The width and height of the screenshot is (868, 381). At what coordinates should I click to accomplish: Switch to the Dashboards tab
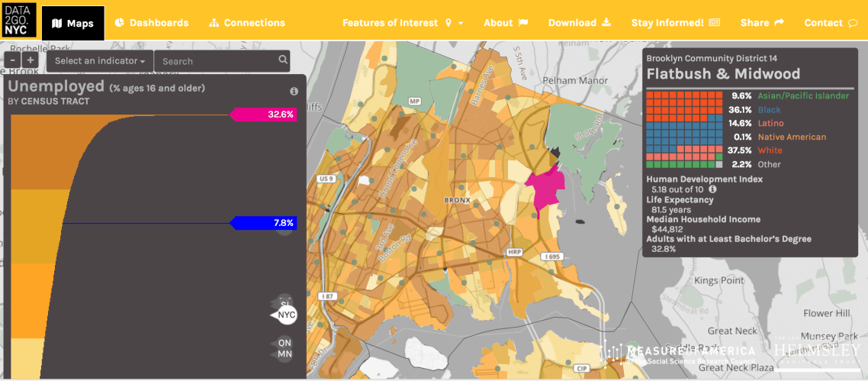[x=151, y=23]
